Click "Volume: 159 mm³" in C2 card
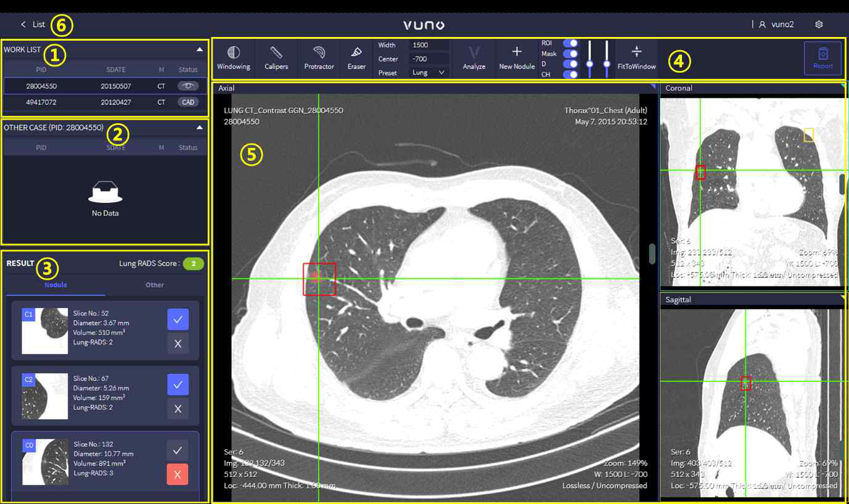Image resolution: width=849 pixels, height=504 pixels. (x=99, y=398)
